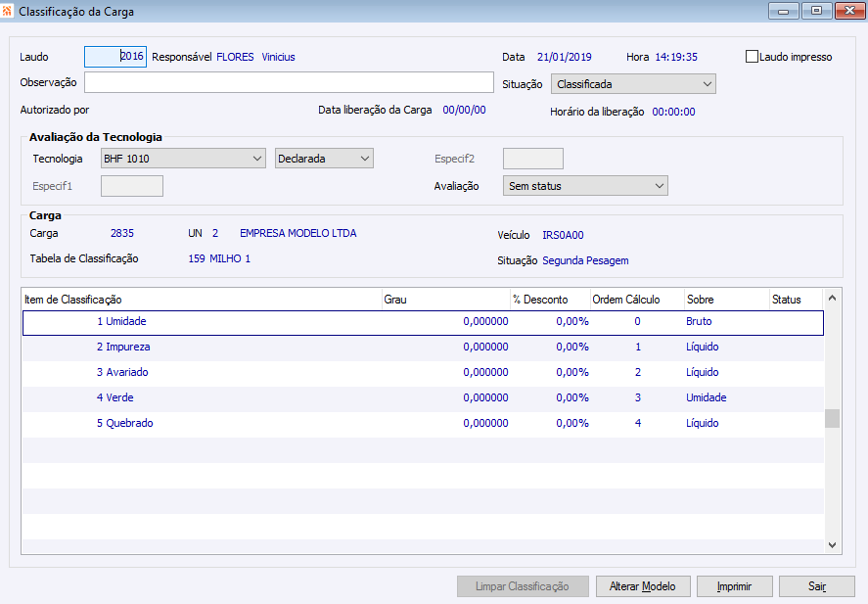868x604 pixels.
Task: Expand the Avaliação Sem status dropdown
Action: point(585,185)
